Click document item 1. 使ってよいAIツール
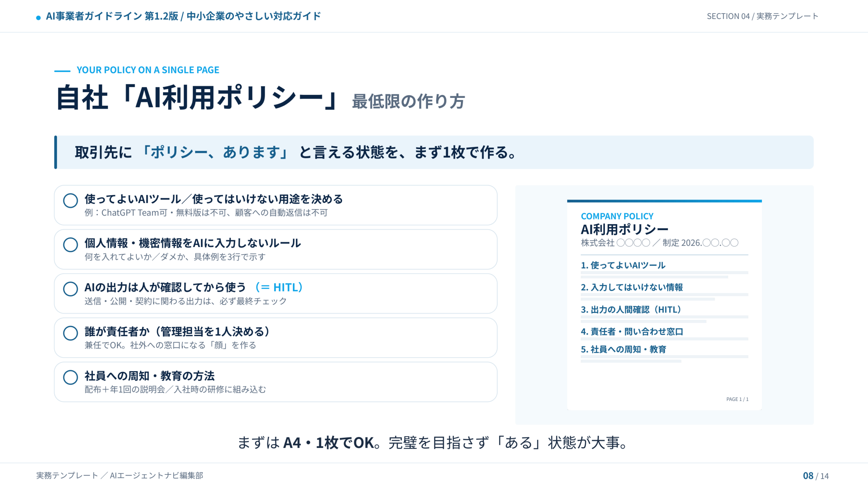868x488 pixels. click(x=623, y=265)
